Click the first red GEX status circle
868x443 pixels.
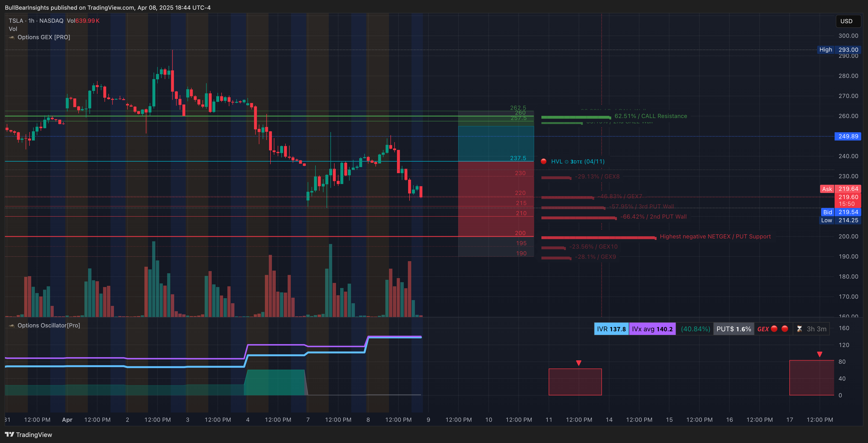(x=774, y=329)
